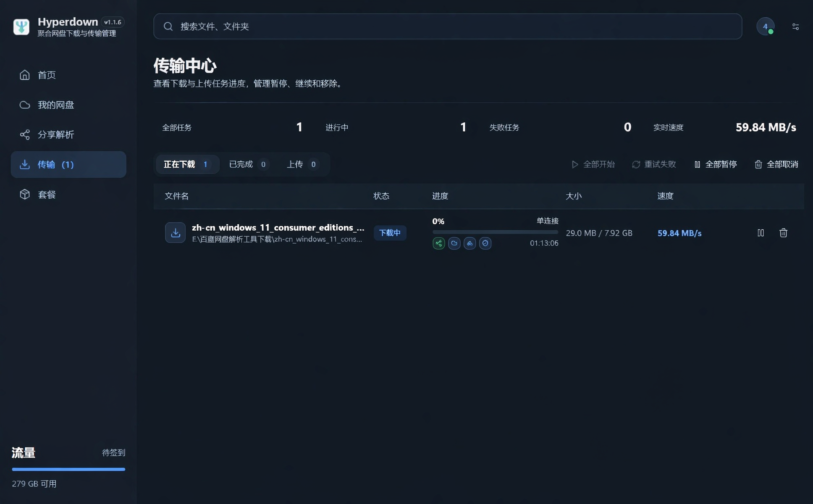Click the circular shield badge icon
Screen dimensions: 813x504
pyautogui.click(x=485, y=243)
